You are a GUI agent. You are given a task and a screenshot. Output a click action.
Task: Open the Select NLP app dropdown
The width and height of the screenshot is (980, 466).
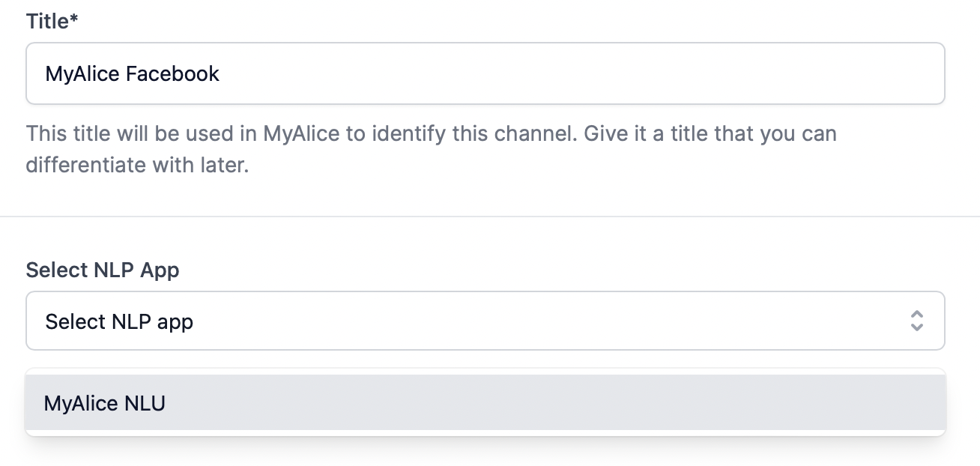pos(485,321)
